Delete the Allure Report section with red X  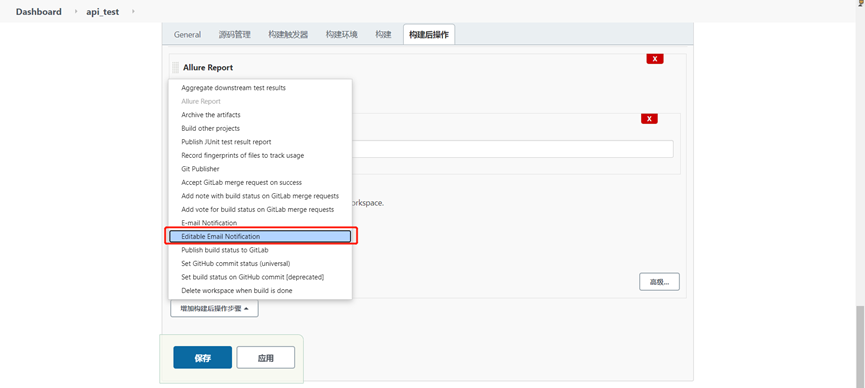pos(655,59)
